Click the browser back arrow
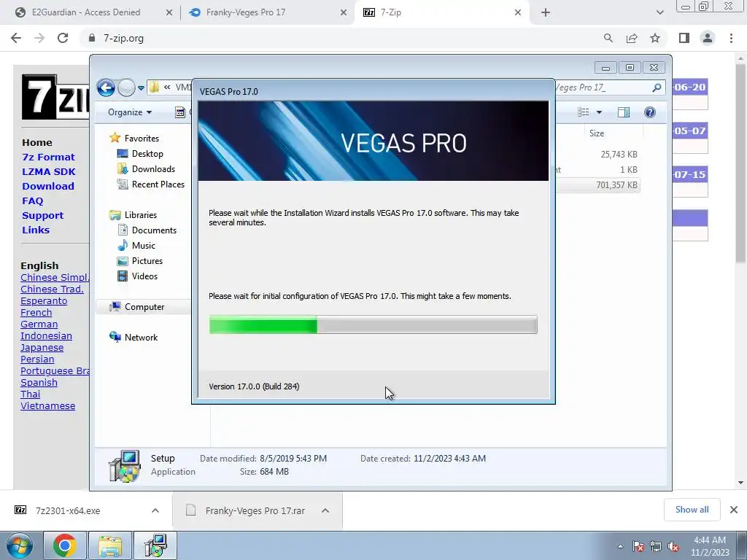This screenshot has height=560, width=747. click(x=16, y=38)
